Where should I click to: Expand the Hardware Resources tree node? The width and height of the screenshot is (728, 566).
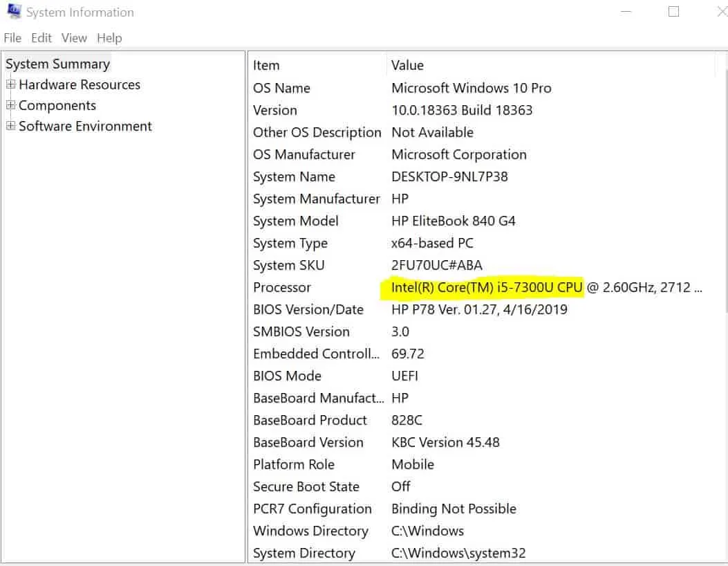[10, 84]
